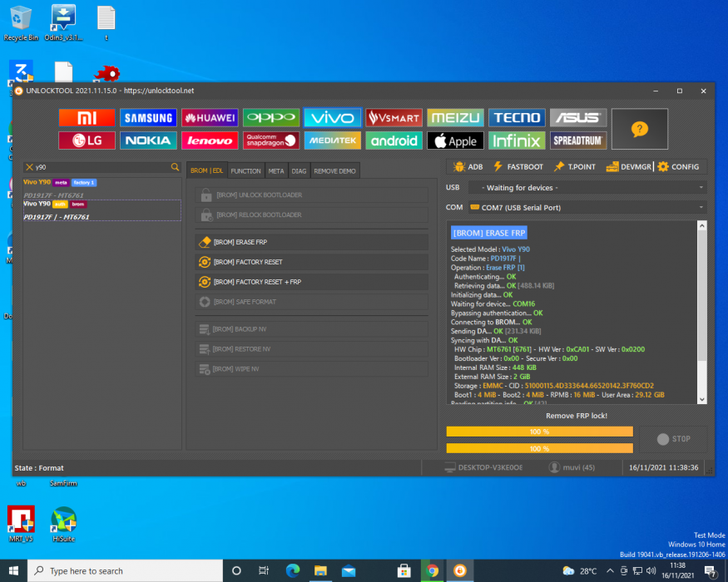Switch to the BROM | EDL tab
Viewport: 728px width, 582px height.
(x=206, y=170)
